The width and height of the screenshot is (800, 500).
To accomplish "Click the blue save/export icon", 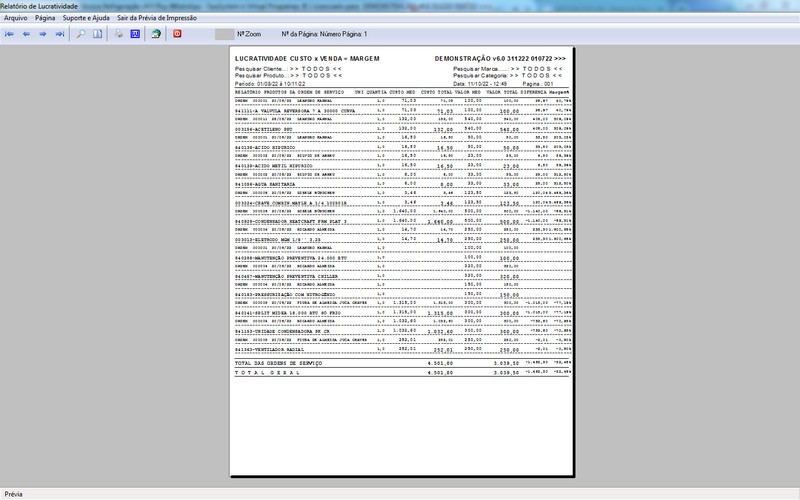I will point(135,34).
